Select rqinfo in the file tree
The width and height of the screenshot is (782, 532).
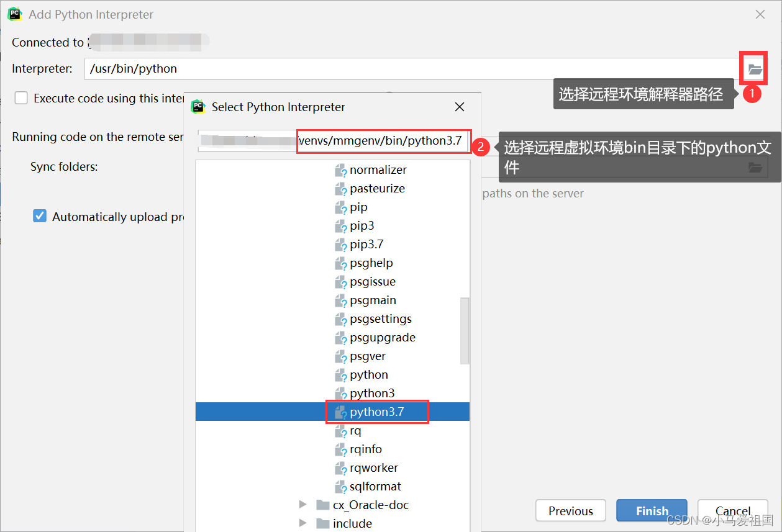pos(366,449)
